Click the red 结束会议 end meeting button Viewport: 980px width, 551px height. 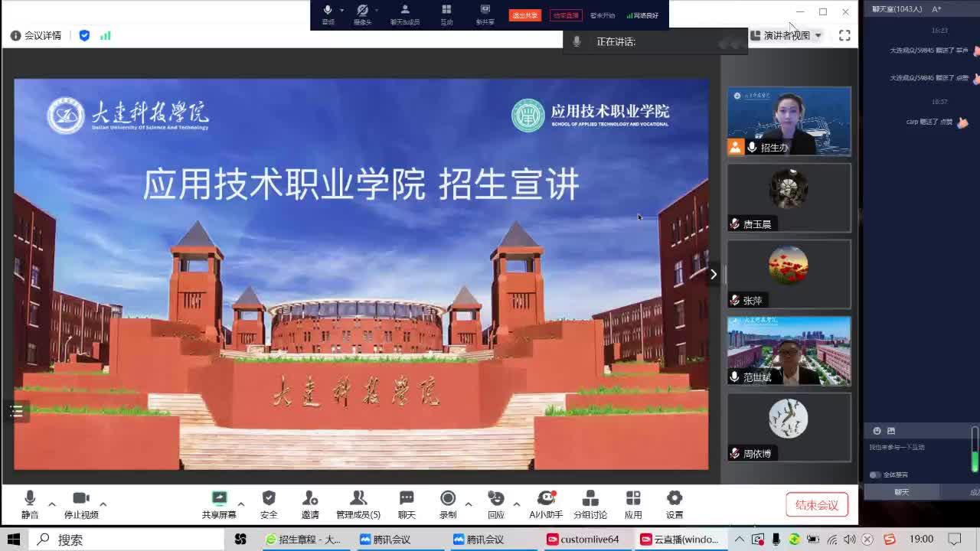816,505
